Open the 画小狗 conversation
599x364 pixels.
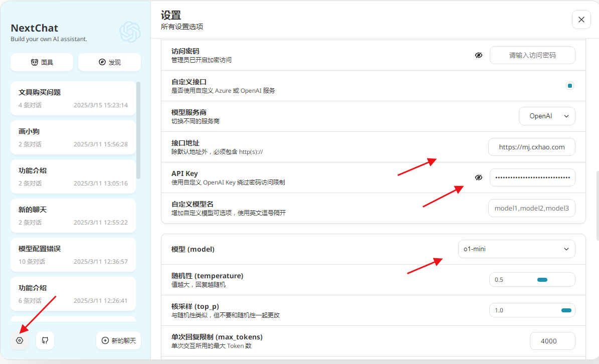[73, 137]
